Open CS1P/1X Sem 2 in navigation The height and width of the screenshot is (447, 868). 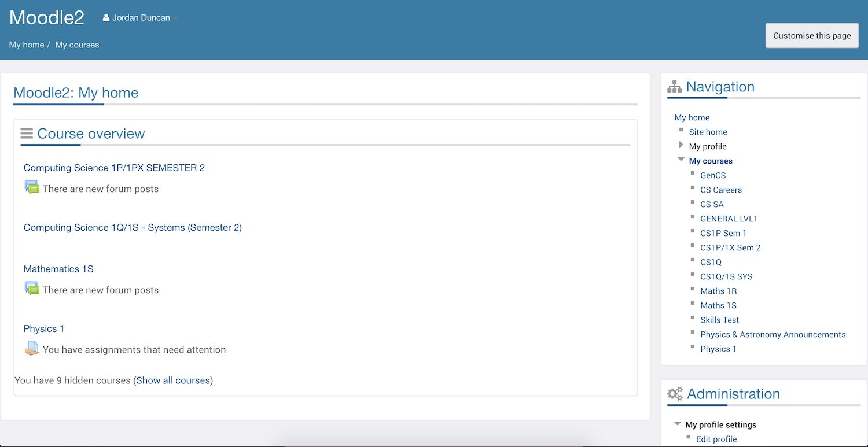click(x=730, y=247)
